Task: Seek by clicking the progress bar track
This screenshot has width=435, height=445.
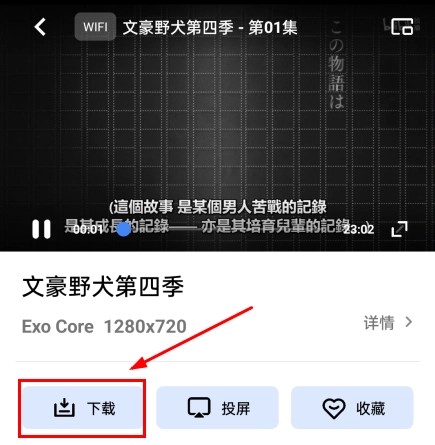Action: click(x=233, y=229)
